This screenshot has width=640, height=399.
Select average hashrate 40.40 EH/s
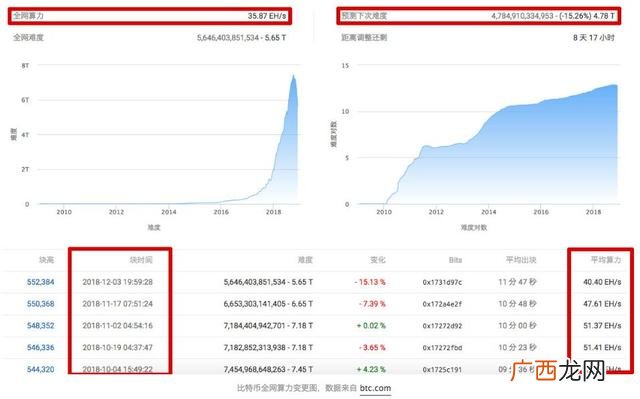coord(602,282)
